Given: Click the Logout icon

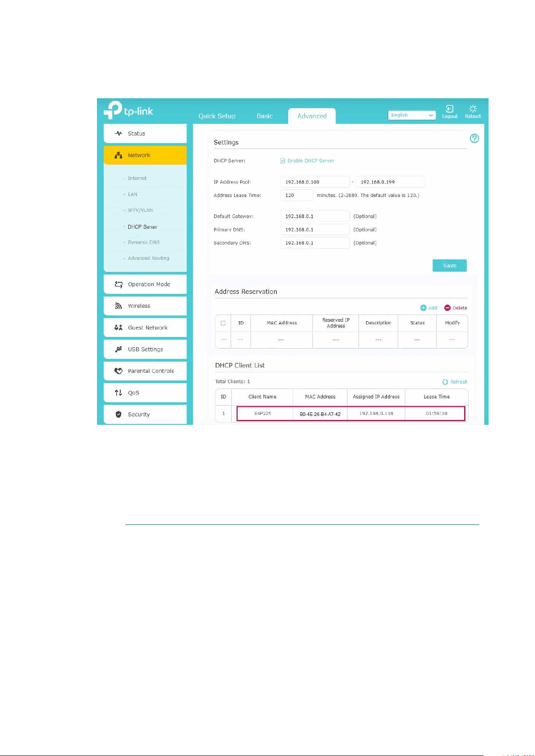Looking at the screenshot, I should coord(449,109).
